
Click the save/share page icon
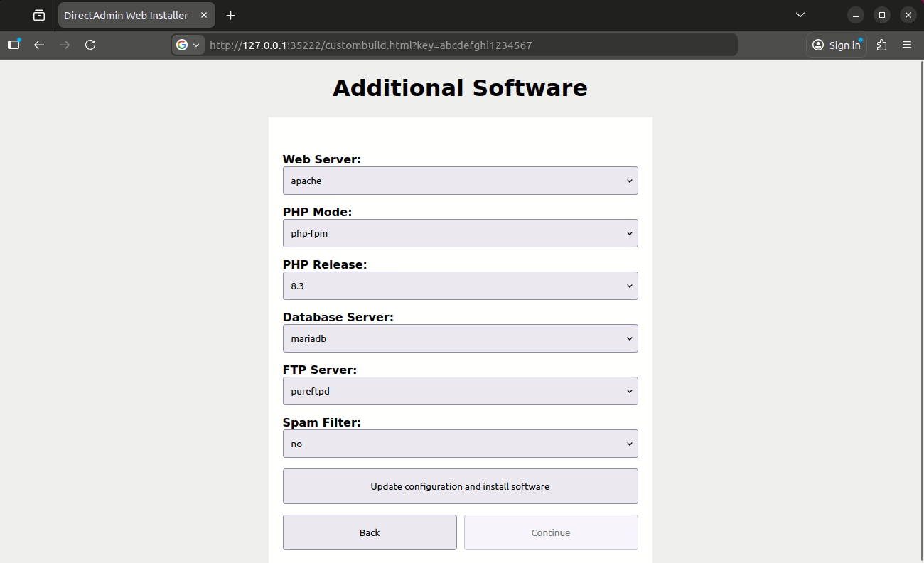(x=881, y=44)
